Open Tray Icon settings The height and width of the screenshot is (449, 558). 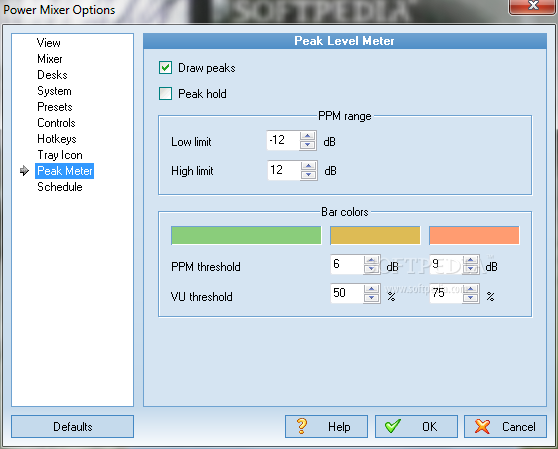tap(60, 155)
